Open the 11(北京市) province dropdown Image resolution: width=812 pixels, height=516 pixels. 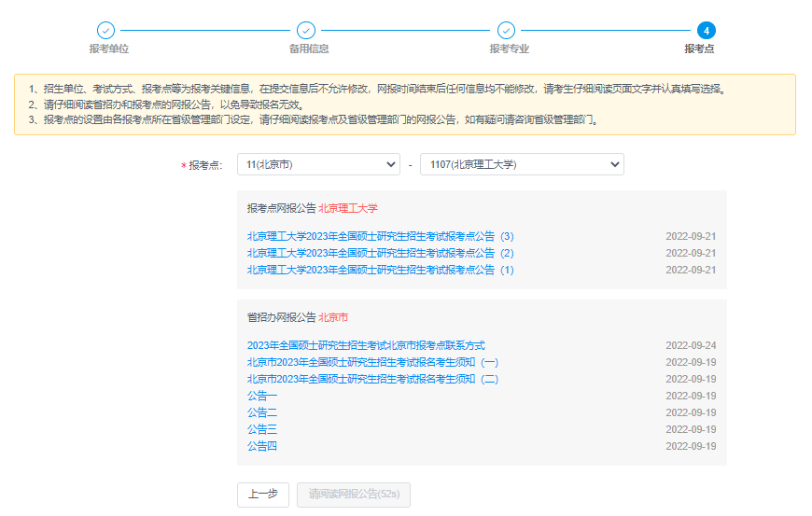tap(318, 164)
